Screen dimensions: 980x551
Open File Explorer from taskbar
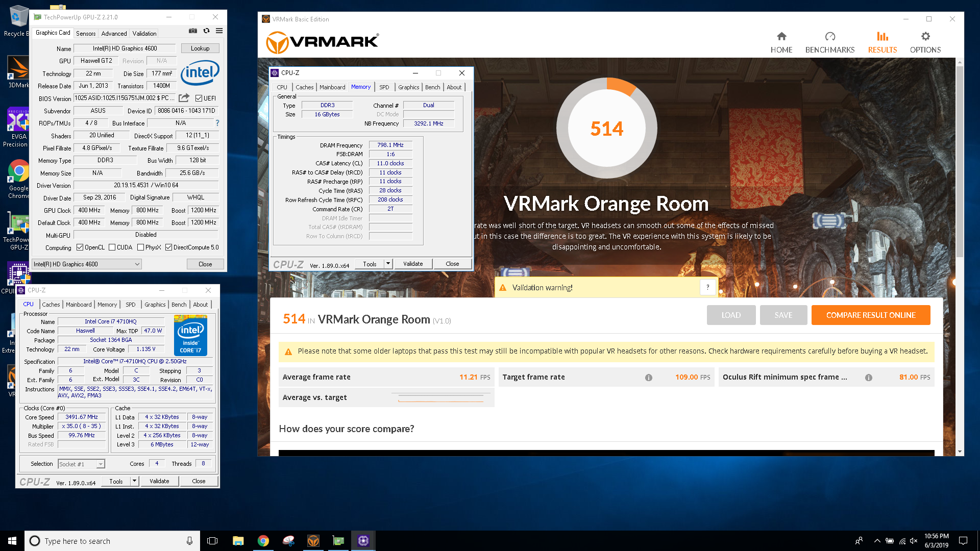pyautogui.click(x=238, y=541)
